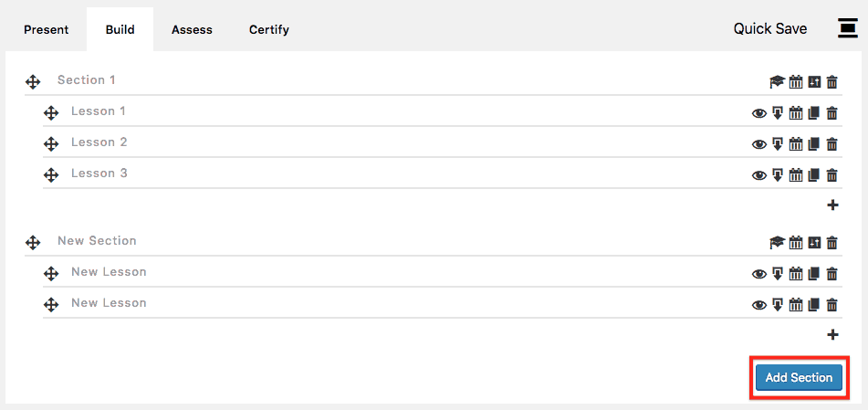This screenshot has width=868, height=410.
Task: Switch to the Assess tab
Action: coord(192,29)
